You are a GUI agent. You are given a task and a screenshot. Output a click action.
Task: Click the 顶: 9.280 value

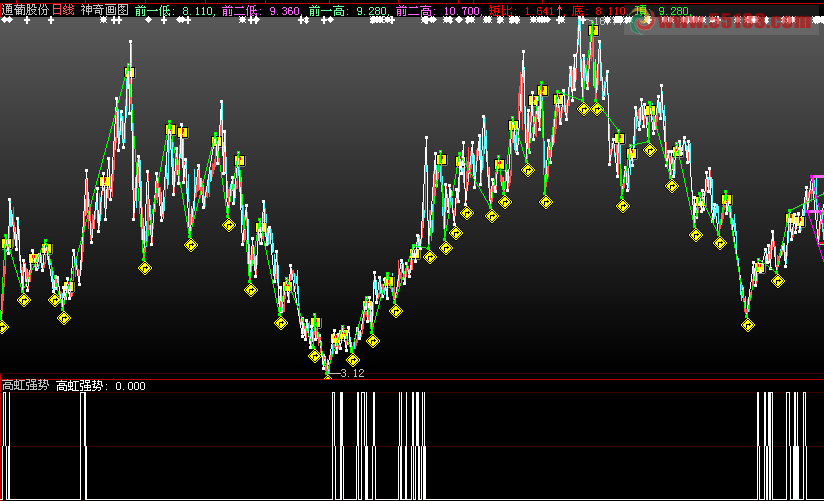click(663, 11)
